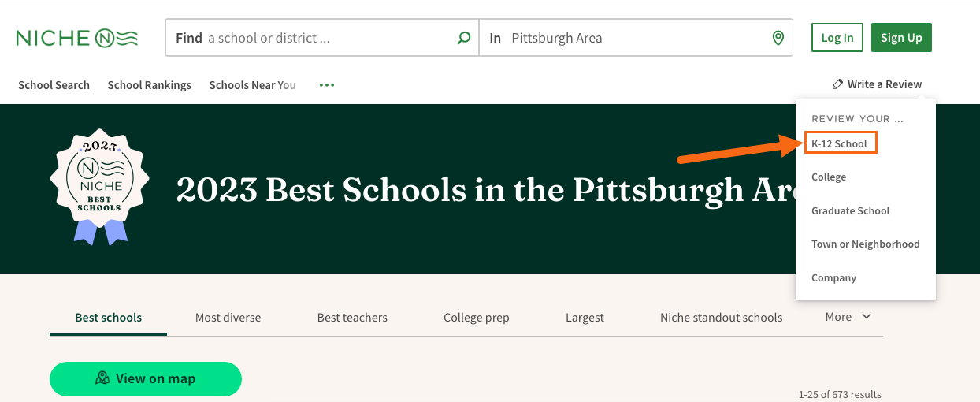Image resolution: width=980 pixels, height=402 pixels.
Task: Switch to the Best schools tab
Action: coord(109,318)
